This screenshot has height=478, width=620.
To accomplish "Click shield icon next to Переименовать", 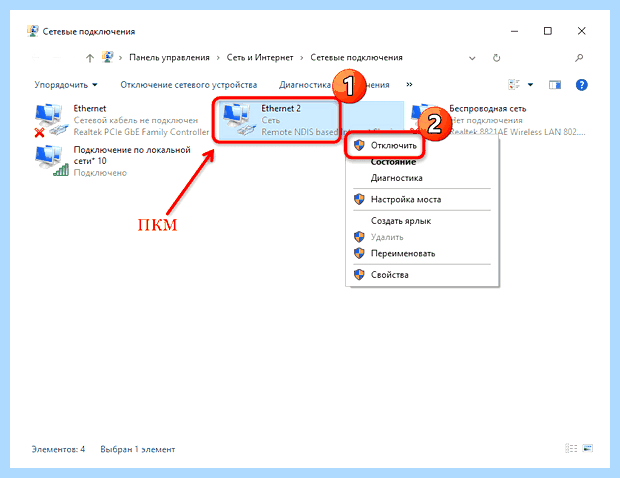I will [359, 253].
